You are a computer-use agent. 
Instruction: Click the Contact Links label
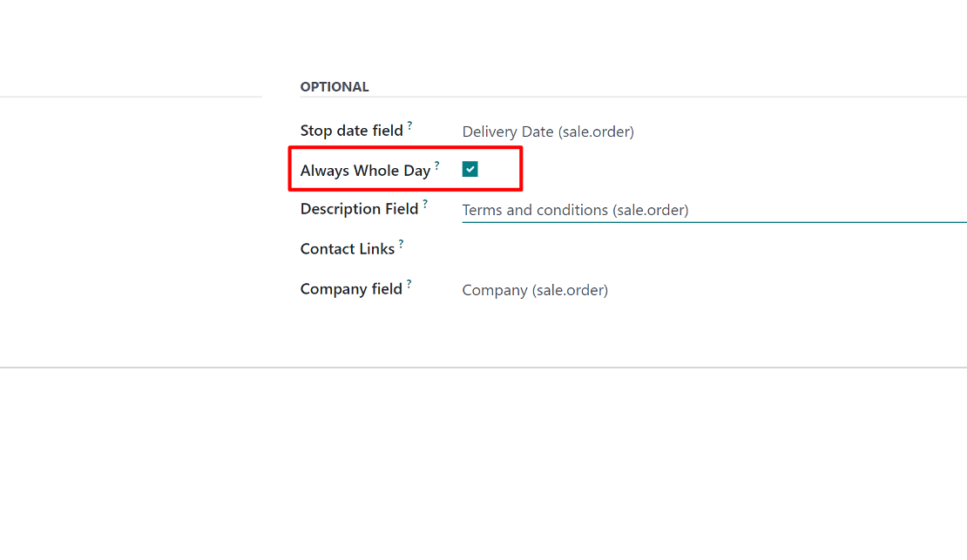click(x=348, y=248)
